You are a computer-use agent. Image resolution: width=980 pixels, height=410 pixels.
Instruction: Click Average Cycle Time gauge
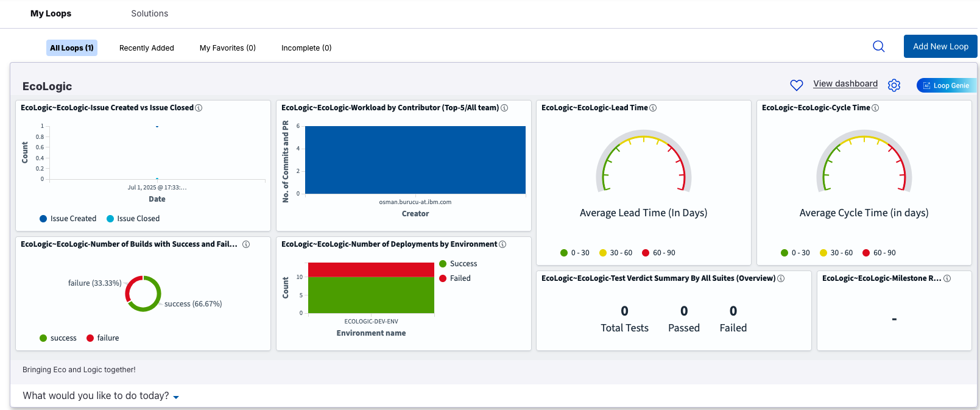(x=864, y=161)
